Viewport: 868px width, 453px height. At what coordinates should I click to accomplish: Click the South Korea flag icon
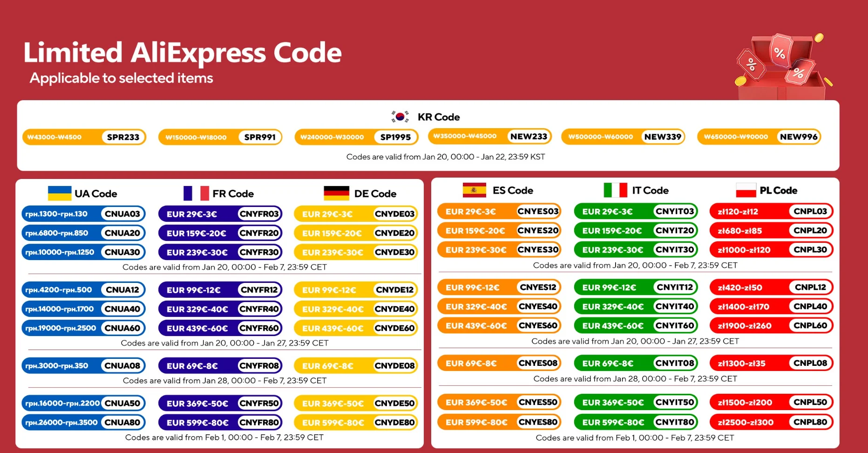point(400,117)
